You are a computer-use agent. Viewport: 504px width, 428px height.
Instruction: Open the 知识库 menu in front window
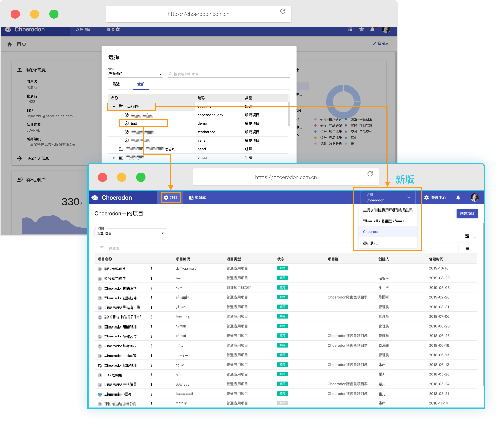point(197,198)
